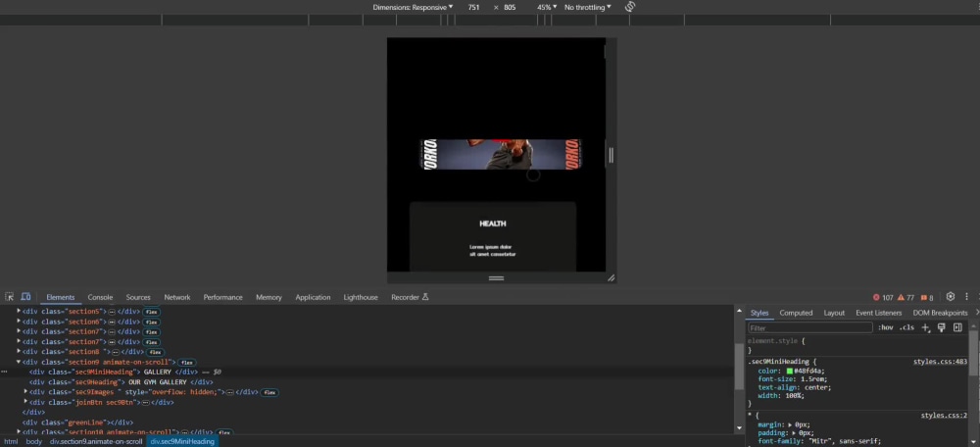
Task: Toggle the computed styles sidebar icon
Action: click(957, 327)
